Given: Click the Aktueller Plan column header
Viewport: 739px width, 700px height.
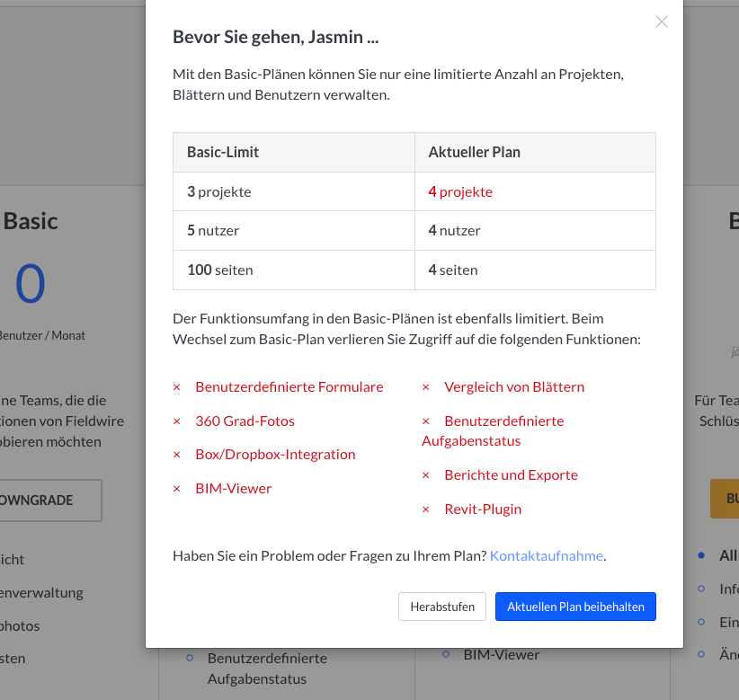Looking at the screenshot, I should (x=475, y=152).
